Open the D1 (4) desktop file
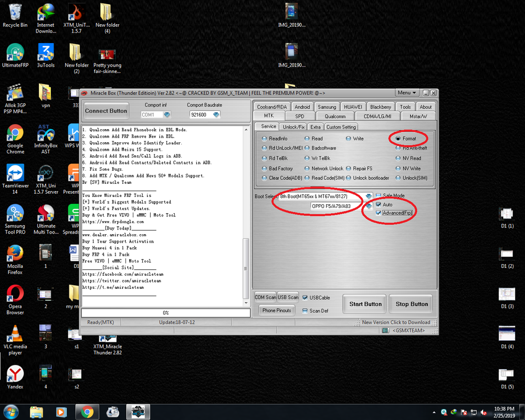The image size is (525, 420). click(x=507, y=337)
